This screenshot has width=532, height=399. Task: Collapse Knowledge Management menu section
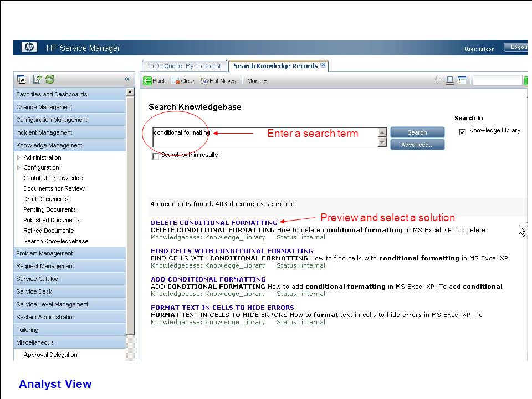70,145
